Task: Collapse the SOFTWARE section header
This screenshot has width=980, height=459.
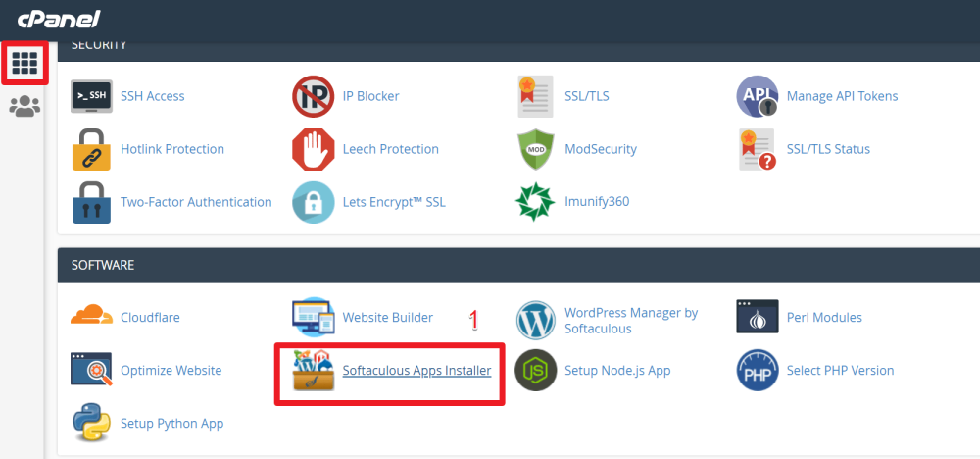Action: (x=518, y=265)
